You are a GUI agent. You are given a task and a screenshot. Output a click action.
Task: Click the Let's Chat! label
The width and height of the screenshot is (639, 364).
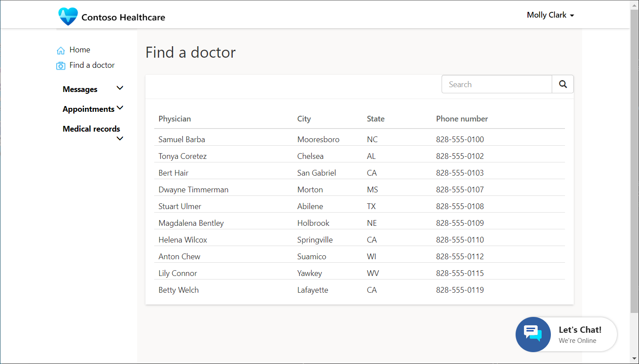pos(580,330)
